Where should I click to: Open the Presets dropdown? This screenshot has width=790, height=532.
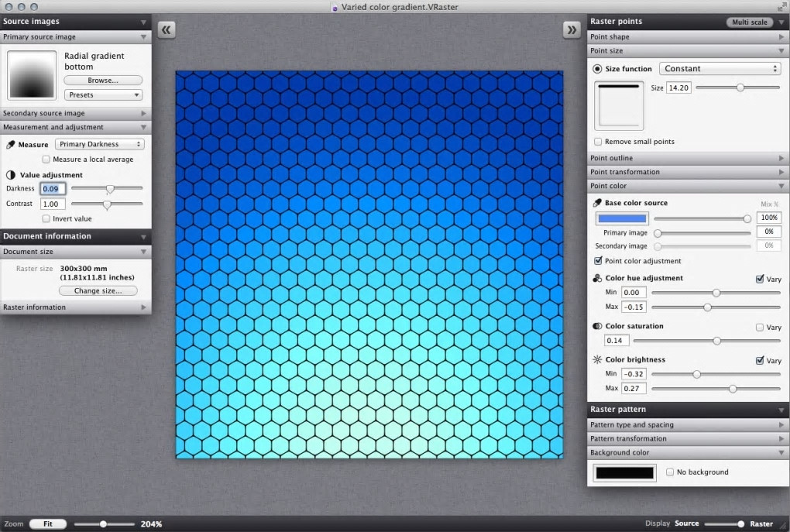103,94
